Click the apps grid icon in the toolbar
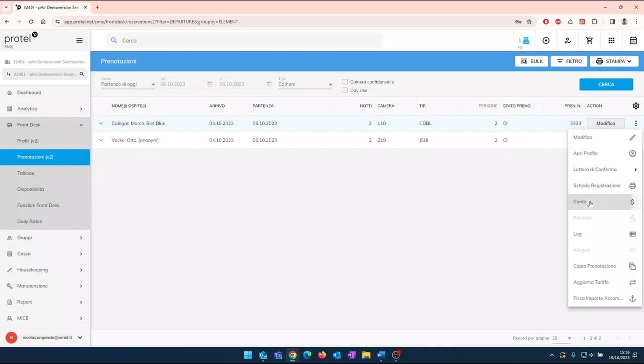644x364 pixels. [x=611, y=40]
